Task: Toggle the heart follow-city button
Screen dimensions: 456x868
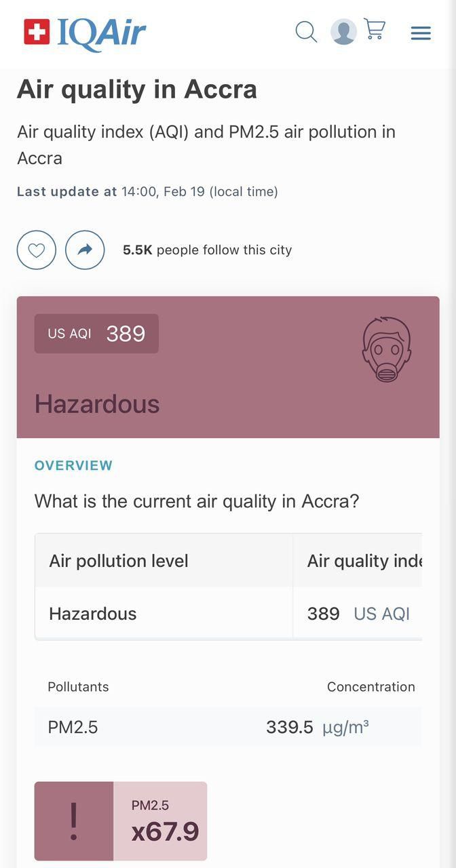Action: [x=37, y=250]
